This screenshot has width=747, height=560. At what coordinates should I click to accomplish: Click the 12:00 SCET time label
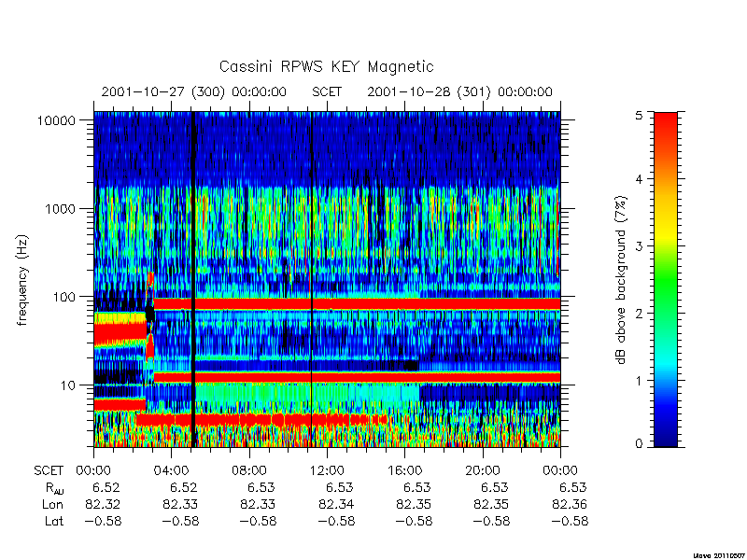pyautogui.click(x=327, y=471)
